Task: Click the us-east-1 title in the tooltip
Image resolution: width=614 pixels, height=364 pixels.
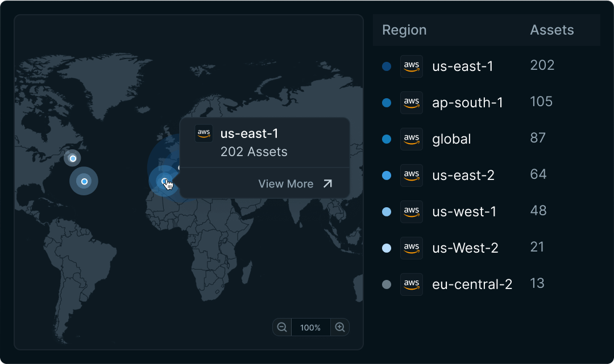Action: pyautogui.click(x=249, y=133)
